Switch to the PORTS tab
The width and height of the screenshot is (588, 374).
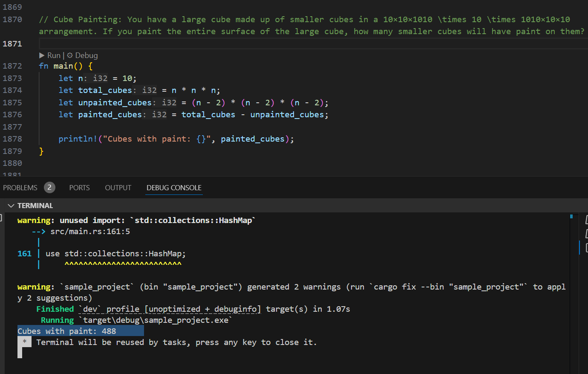tap(79, 188)
